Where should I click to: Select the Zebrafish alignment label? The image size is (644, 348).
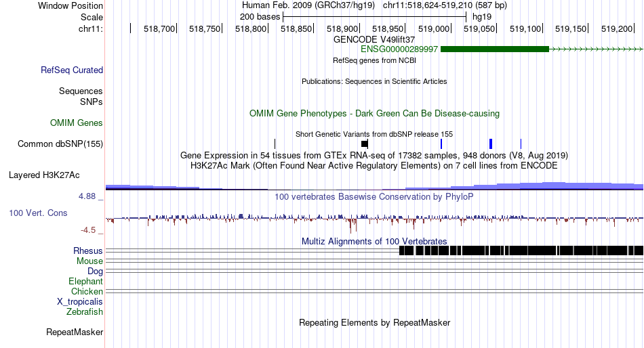85,312
